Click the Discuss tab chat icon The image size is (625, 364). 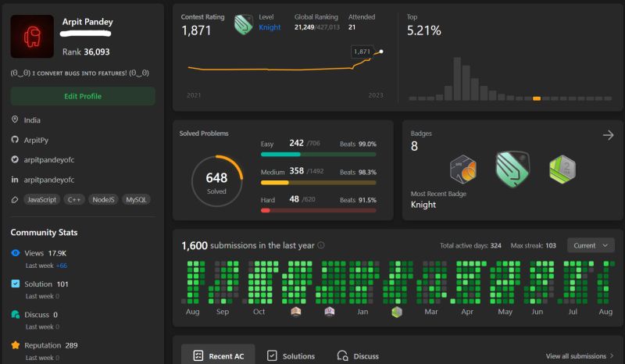coord(342,355)
